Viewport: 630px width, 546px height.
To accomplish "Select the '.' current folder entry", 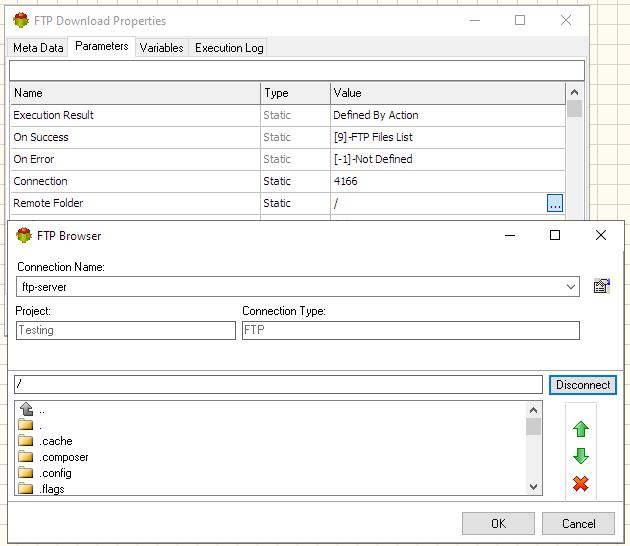I will [30, 425].
